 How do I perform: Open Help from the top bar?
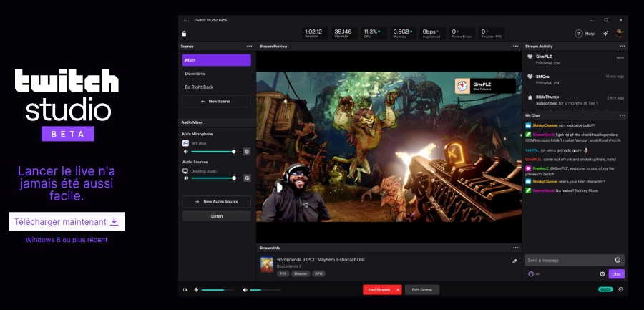(x=585, y=33)
